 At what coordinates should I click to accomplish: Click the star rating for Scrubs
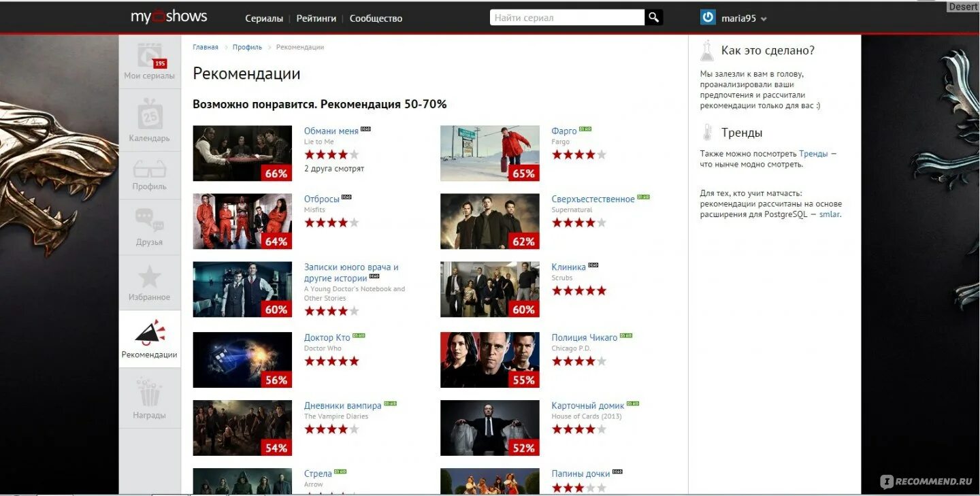(x=579, y=291)
